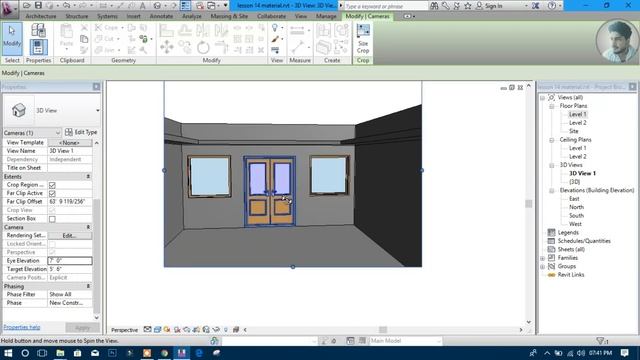The height and width of the screenshot is (360, 640).
Task: Select South elevation in Project Browser
Action: tap(576, 216)
